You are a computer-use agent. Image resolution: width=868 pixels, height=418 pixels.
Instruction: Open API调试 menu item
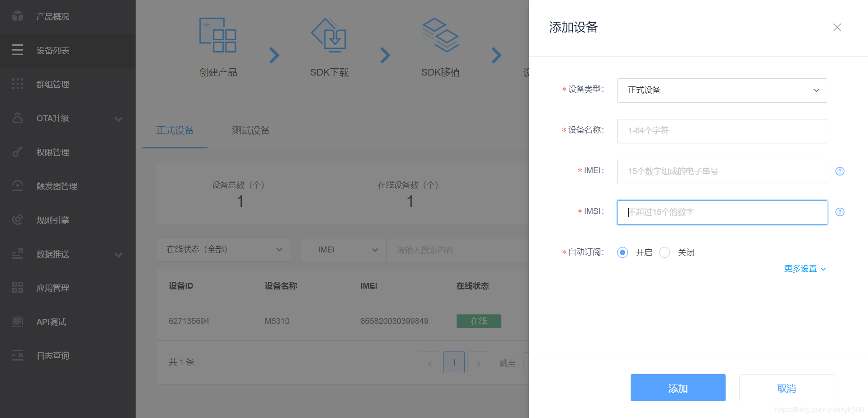pos(68,322)
